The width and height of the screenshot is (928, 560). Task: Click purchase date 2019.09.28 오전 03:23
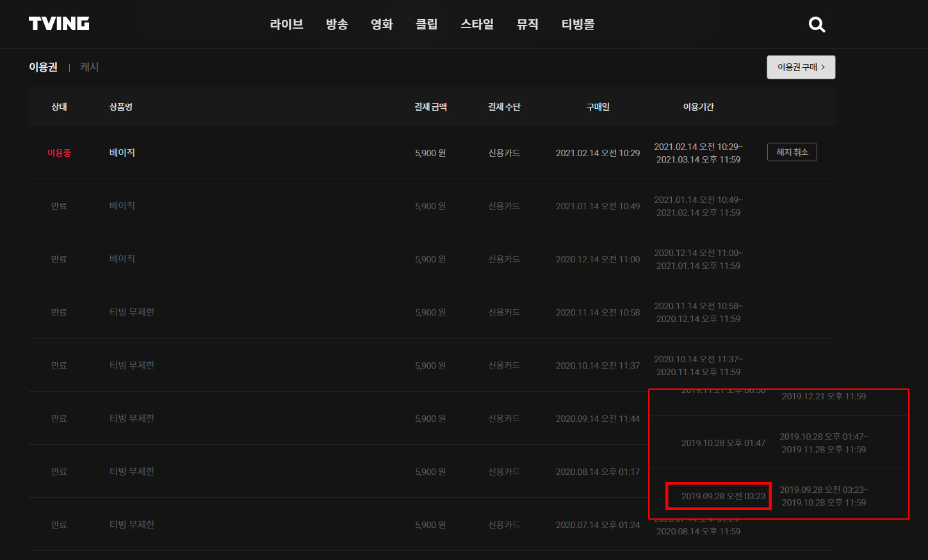tap(723, 496)
